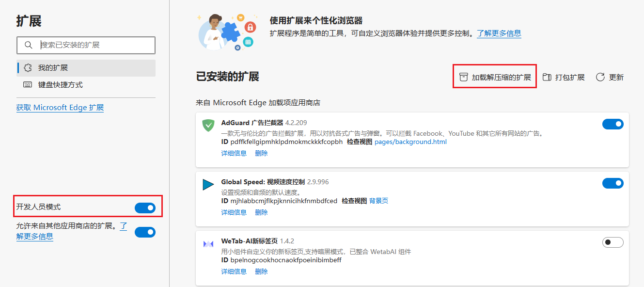Toggle 允许来自其他应用商店的扩展 switch
The image size is (644, 287).
point(145,232)
